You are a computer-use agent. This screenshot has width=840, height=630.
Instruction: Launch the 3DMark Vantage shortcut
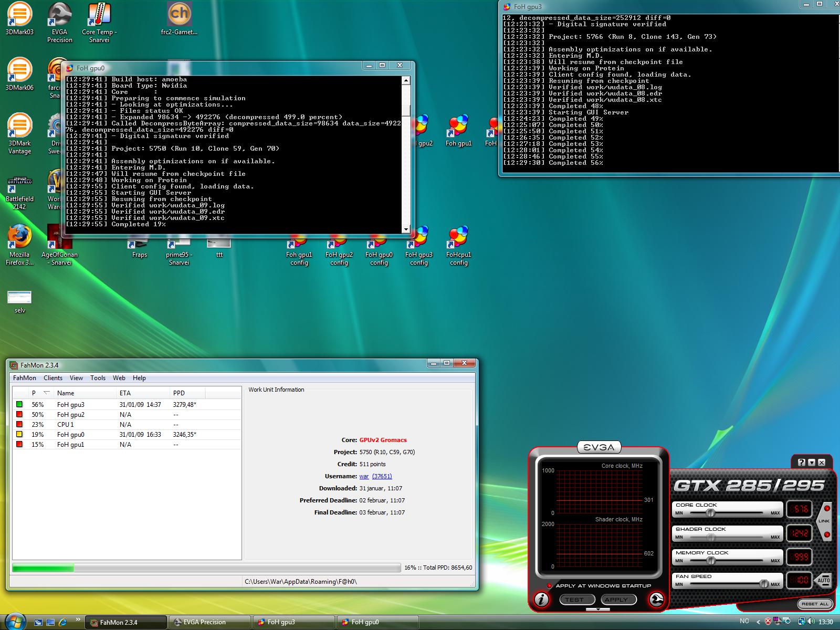19,134
